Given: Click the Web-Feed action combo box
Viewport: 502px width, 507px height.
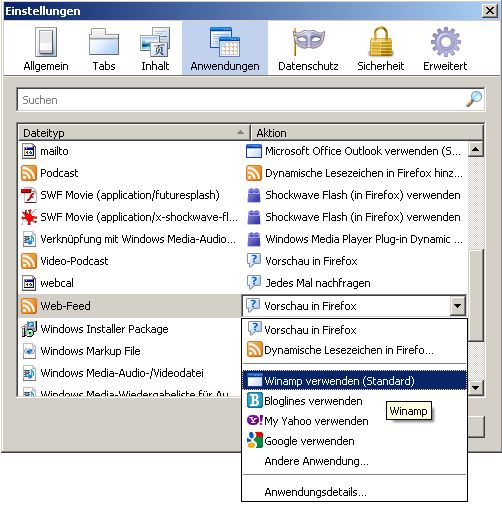Looking at the screenshot, I should pos(354,306).
